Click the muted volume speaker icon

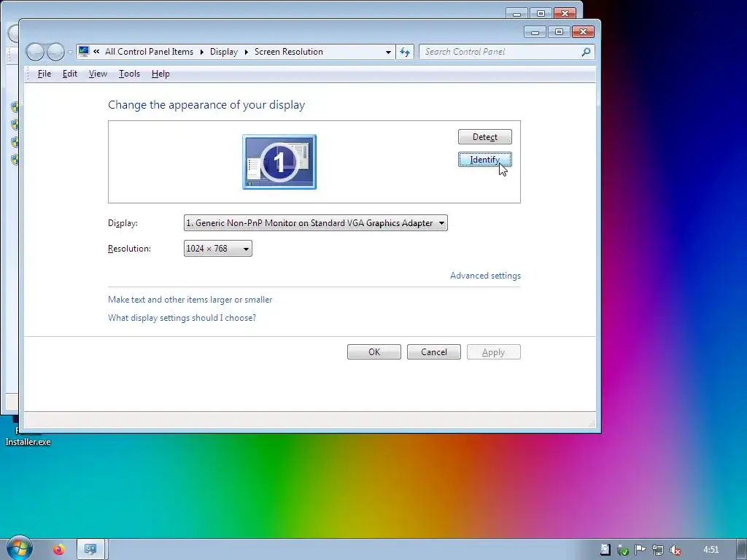(675, 550)
